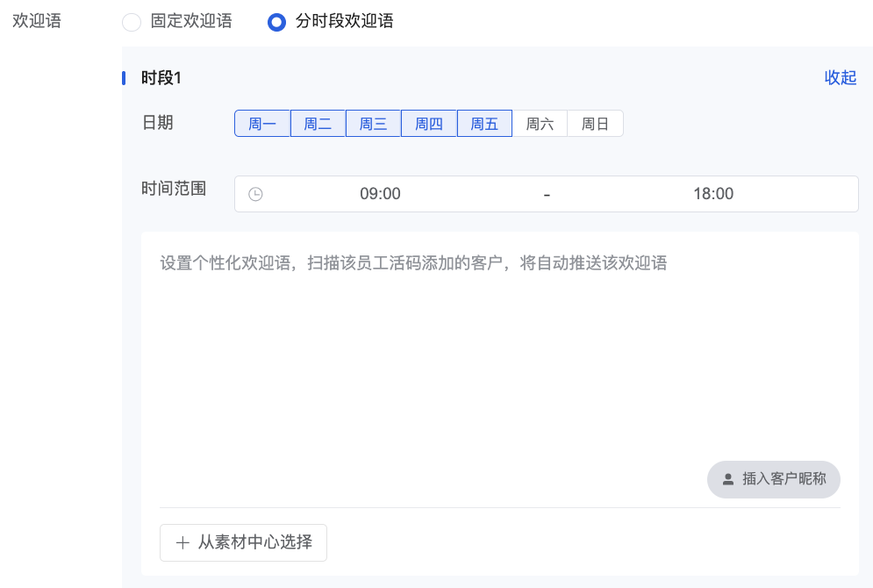Toggle 周四 in the date selector
Viewport: 873px width, 588px height.
click(x=429, y=124)
